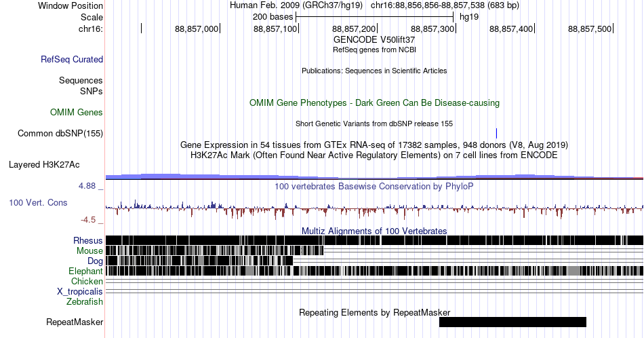Image resolution: width=644 pixels, height=338 pixels.
Task: Click the Multiz Alignments of 100 Vertebrates title
Action: (x=374, y=231)
